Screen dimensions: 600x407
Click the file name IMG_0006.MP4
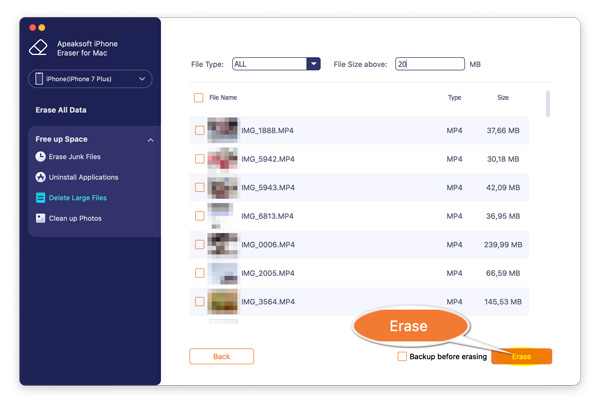click(x=268, y=245)
